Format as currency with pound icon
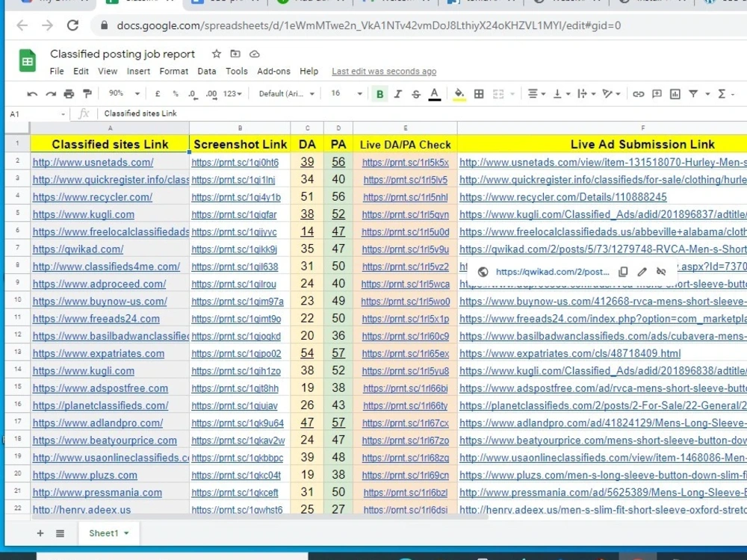The height and width of the screenshot is (560, 747). pos(157,94)
